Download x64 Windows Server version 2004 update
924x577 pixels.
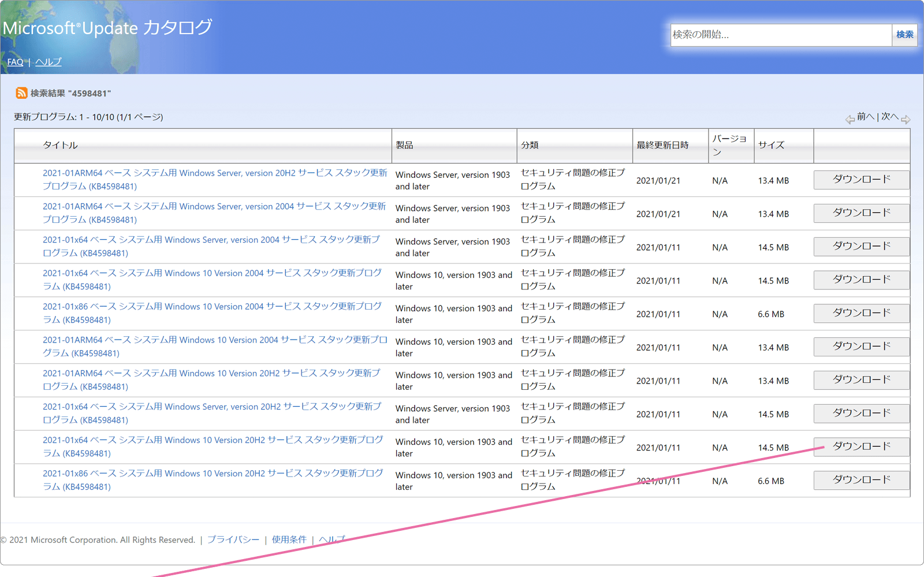pos(862,247)
